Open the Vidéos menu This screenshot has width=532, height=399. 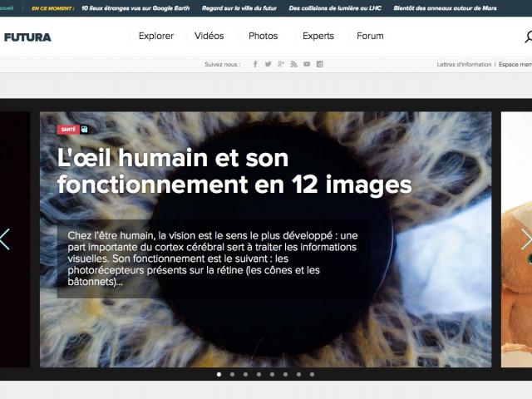209,36
